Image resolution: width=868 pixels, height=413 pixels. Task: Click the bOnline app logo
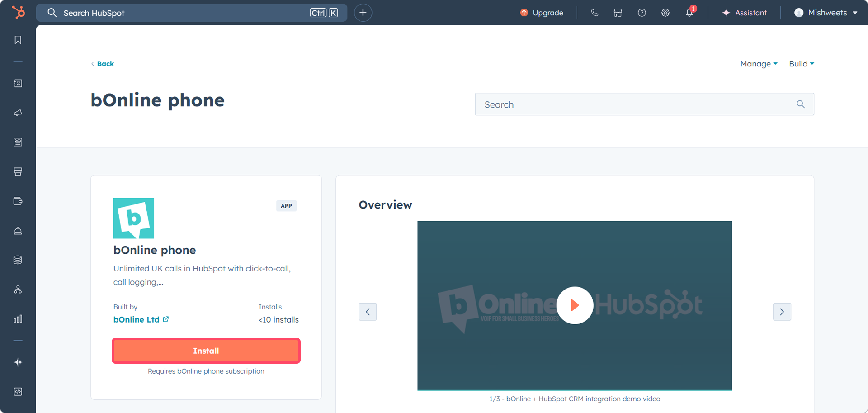(x=134, y=218)
